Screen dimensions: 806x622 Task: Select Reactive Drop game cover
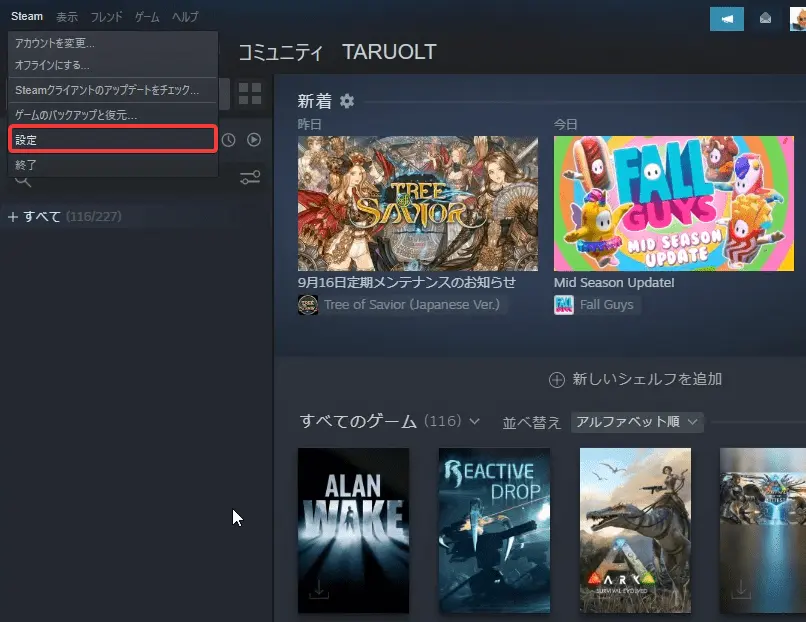tap(494, 530)
